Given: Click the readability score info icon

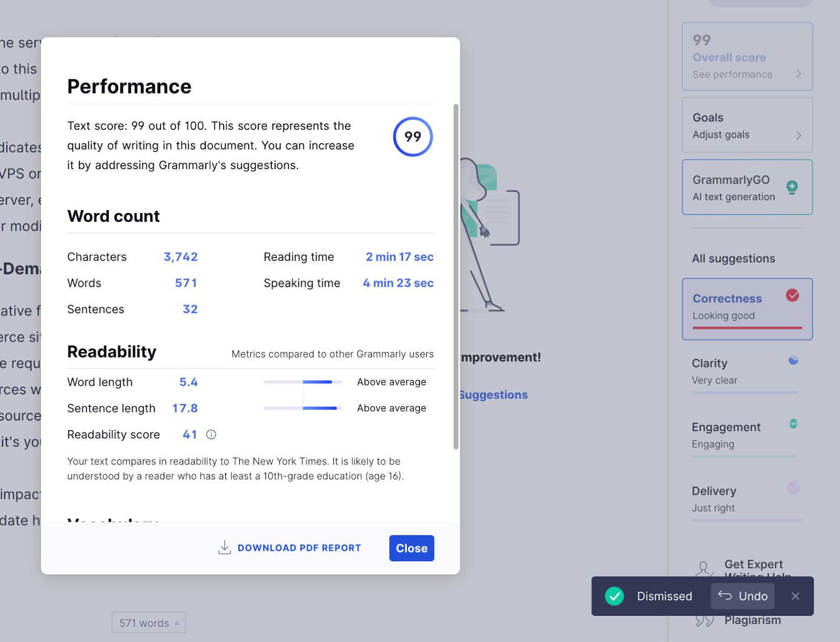Looking at the screenshot, I should point(211,435).
